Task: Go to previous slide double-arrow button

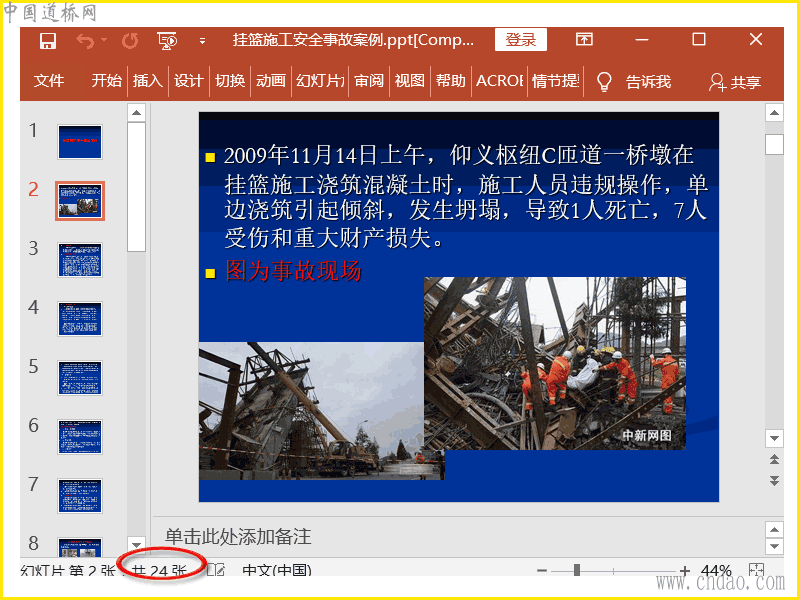Action: click(x=774, y=460)
